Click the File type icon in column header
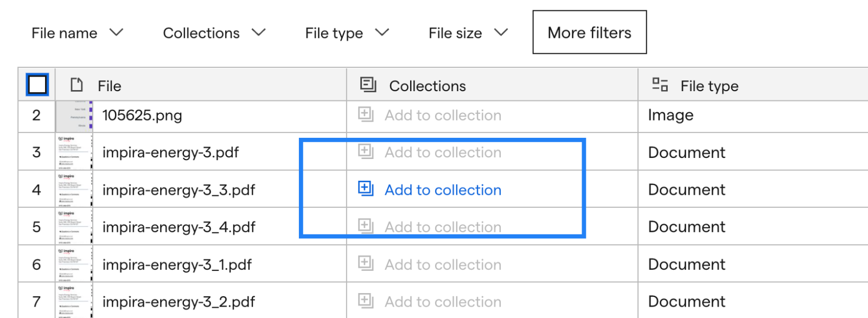Screen dimensions: 868x318 tap(660, 84)
